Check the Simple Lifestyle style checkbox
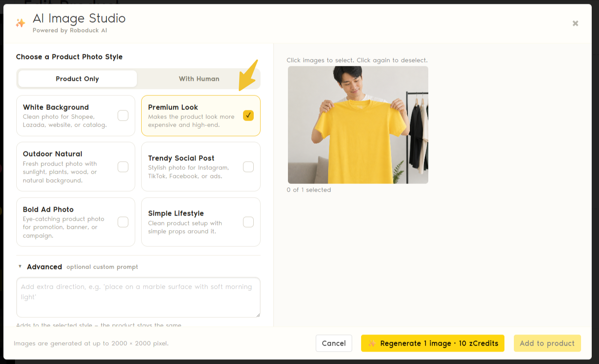Image resolution: width=599 pixels, height=364 pixels. [248, 222]
